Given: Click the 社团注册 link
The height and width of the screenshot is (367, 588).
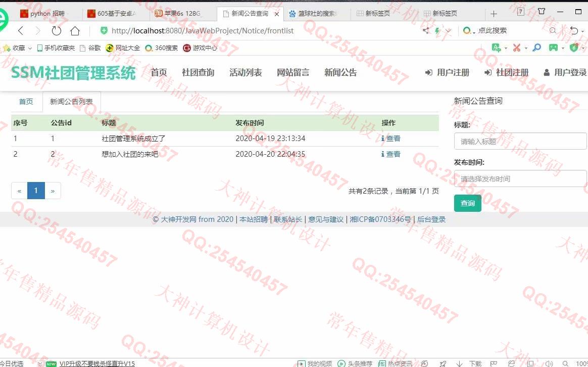Looking at the screenshot, I should click(507, 72).
